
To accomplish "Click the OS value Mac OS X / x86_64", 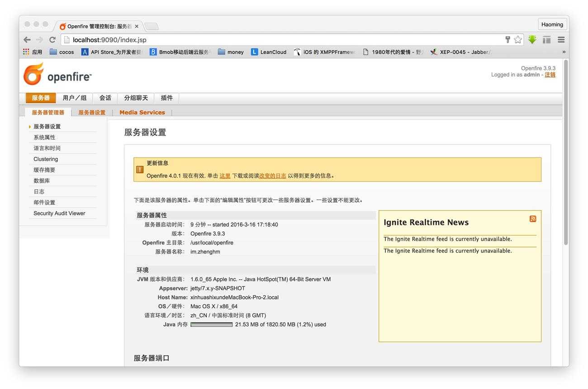I will click(x=214, y=306).
